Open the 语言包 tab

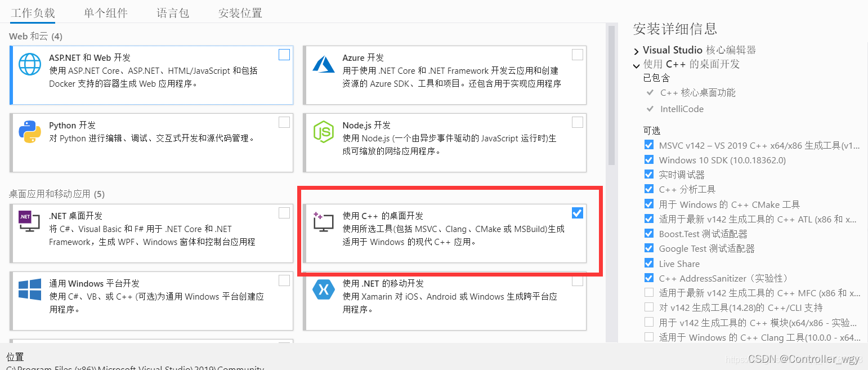(173, 12)
